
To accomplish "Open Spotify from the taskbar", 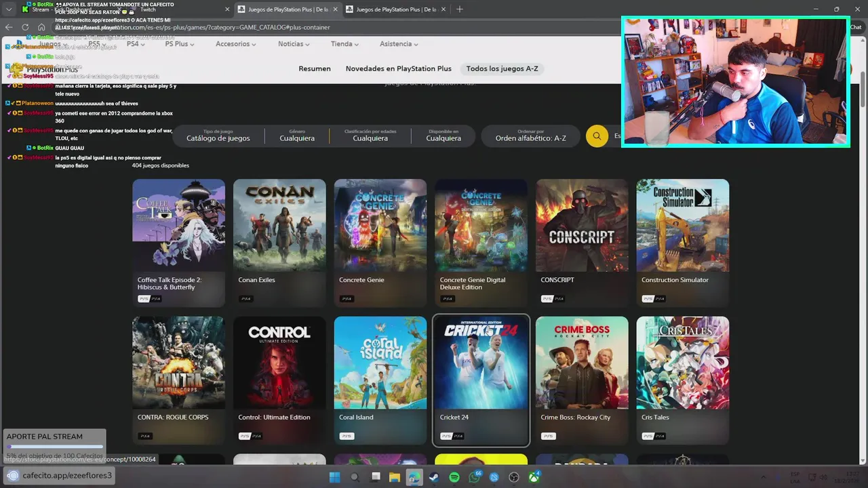I will pyautogui.click(x=454, y=477).
